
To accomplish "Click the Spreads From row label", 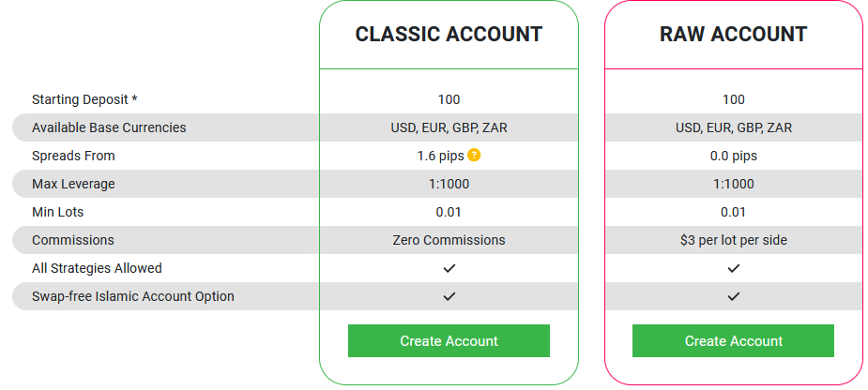I will coord(73,156).
